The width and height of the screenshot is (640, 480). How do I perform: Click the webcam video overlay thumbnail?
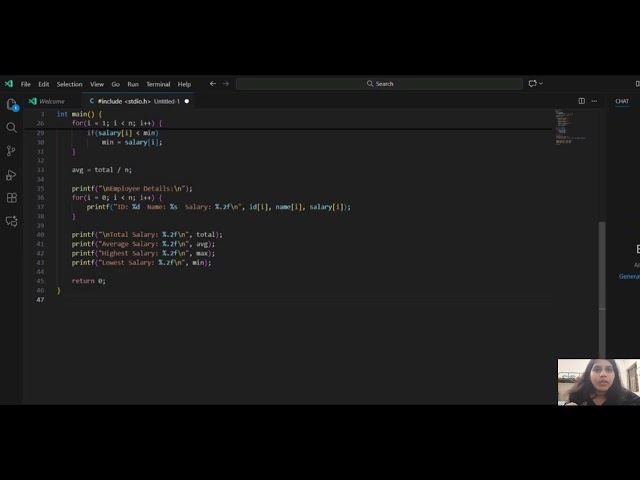[599, 382]
